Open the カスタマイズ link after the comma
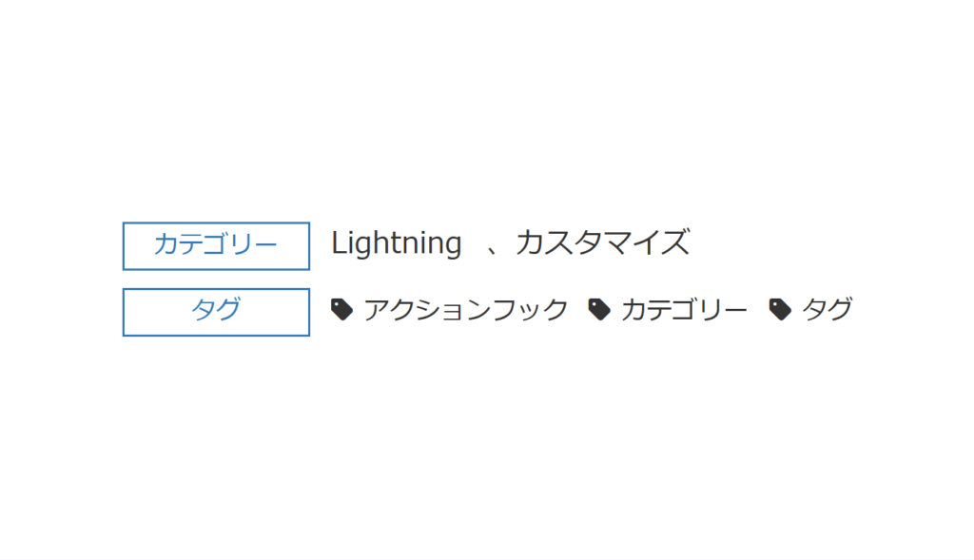This screenshot has height=560, width=974. 604,243
